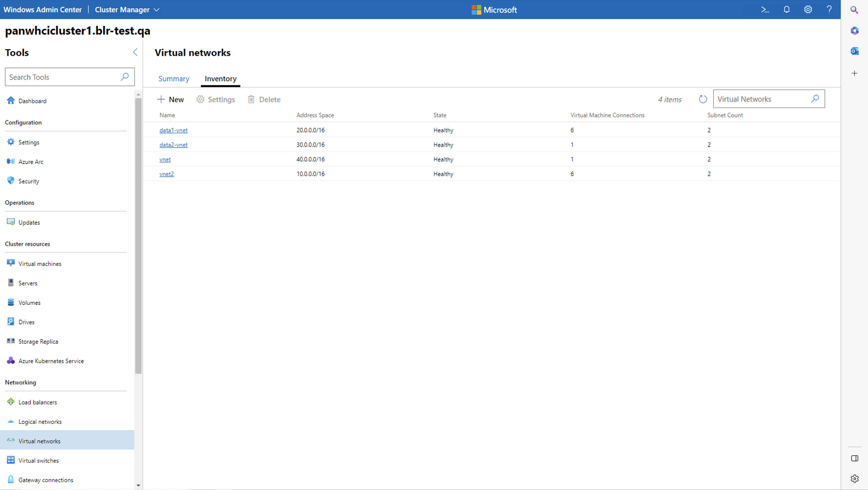Click the help question mark icon
The image size is (868, 490).
[829, 10]
